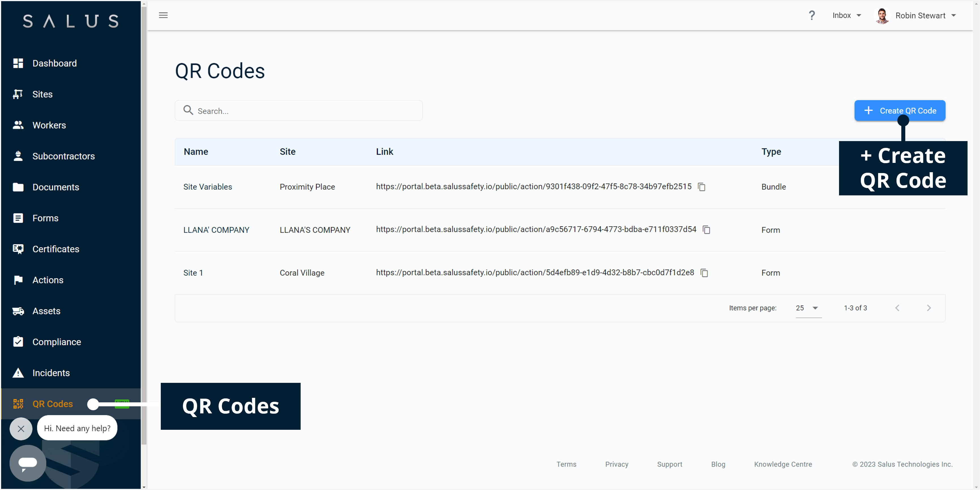Screen dimensions: 980x490
Task: Click the Dashboard icon in sidebar
Action: coord(18,63)
